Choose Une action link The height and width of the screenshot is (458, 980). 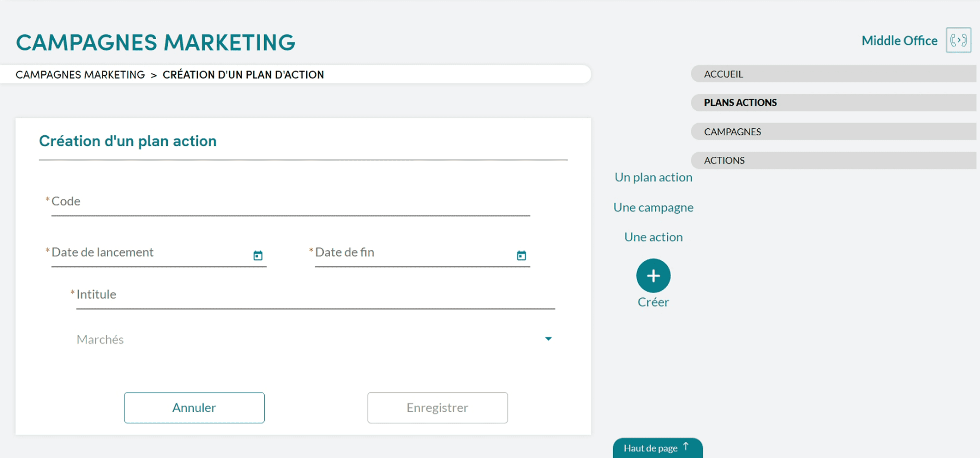coord(653,237)
